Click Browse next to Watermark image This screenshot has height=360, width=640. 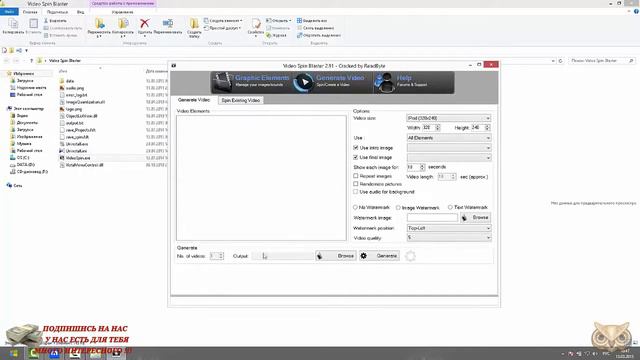pos(476,218)
